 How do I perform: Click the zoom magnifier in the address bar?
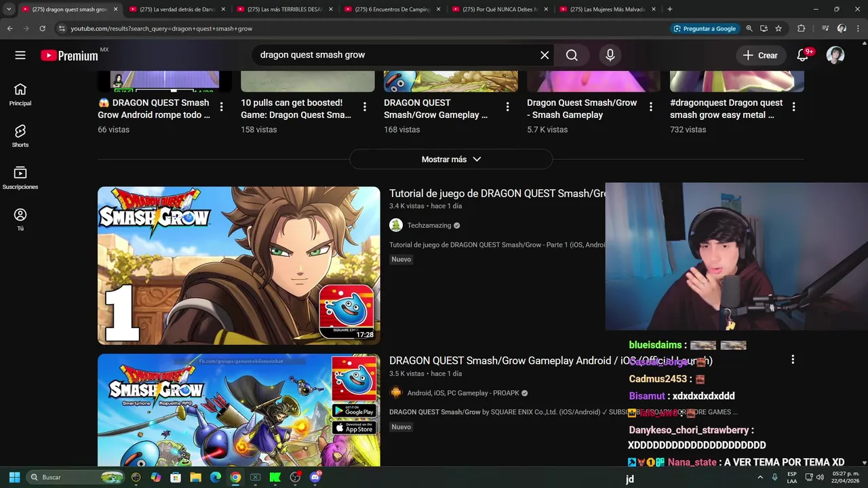tap(749, 28)
